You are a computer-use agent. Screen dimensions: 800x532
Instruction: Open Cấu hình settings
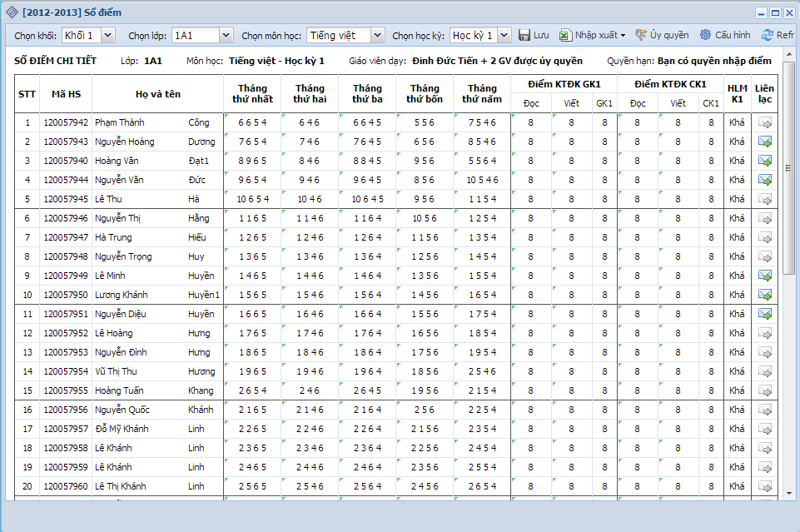[724, 35]
